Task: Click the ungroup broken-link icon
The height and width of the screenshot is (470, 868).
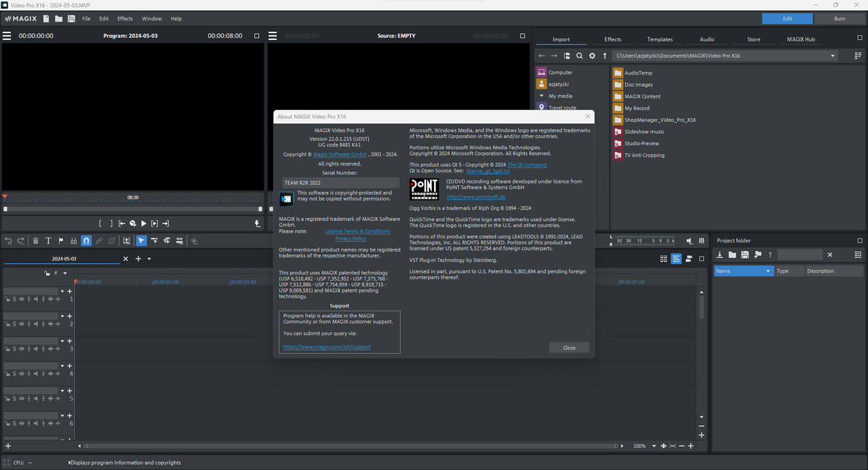Action: click(112, 241)
